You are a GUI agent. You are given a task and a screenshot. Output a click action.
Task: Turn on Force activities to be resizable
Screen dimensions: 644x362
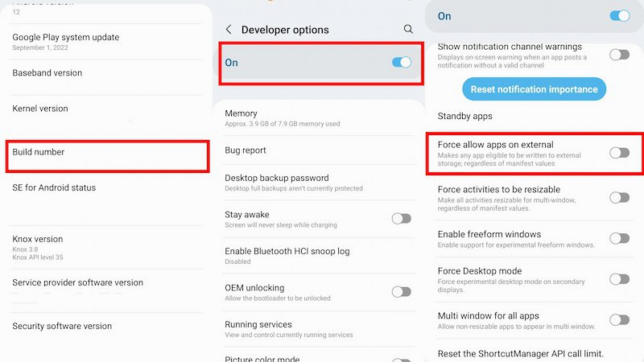619,197
